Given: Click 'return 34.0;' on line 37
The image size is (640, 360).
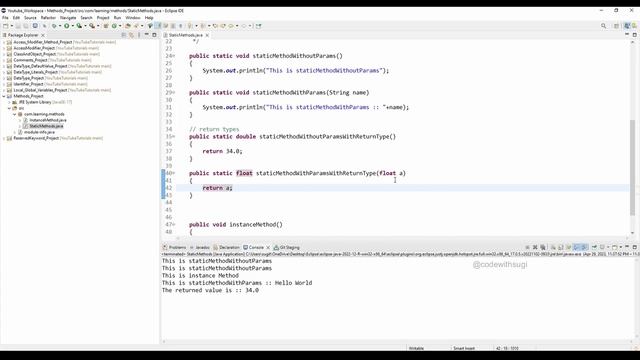Looking at the screenshot, I should [x=222, y=151].
